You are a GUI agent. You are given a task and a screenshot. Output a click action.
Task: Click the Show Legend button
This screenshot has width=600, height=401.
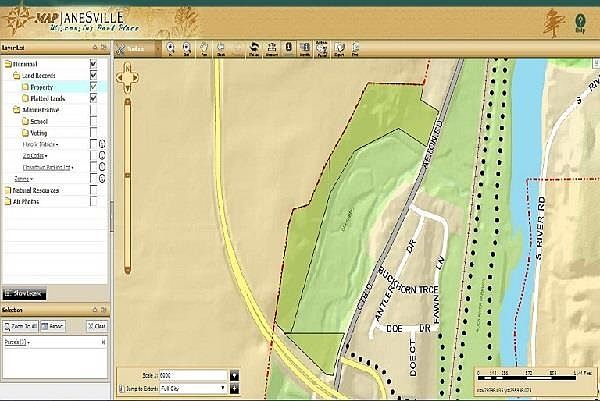[24, 294]
